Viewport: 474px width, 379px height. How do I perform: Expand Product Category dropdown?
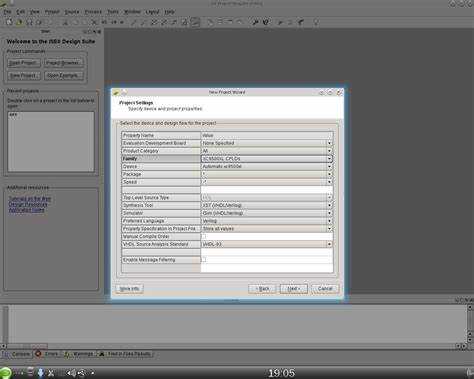coord(329,151)
